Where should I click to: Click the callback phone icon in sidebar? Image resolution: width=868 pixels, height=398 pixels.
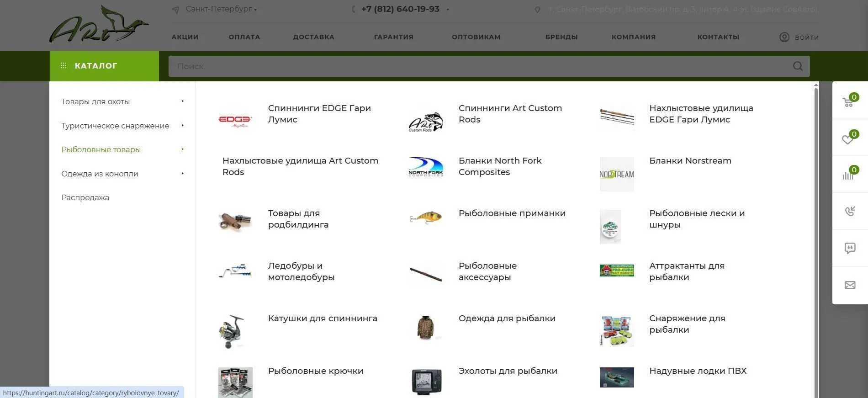point(850,211)
